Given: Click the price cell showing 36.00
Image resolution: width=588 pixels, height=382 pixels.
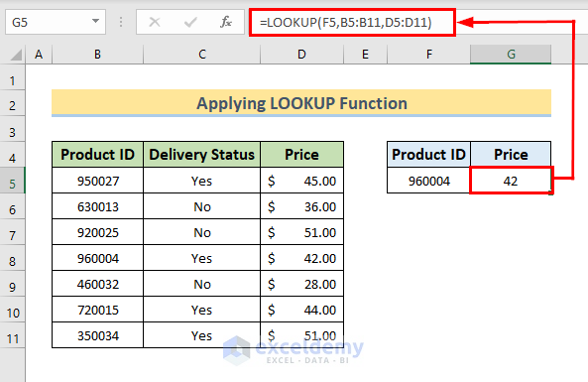Looking at the screenshot, I should (301, 206).
